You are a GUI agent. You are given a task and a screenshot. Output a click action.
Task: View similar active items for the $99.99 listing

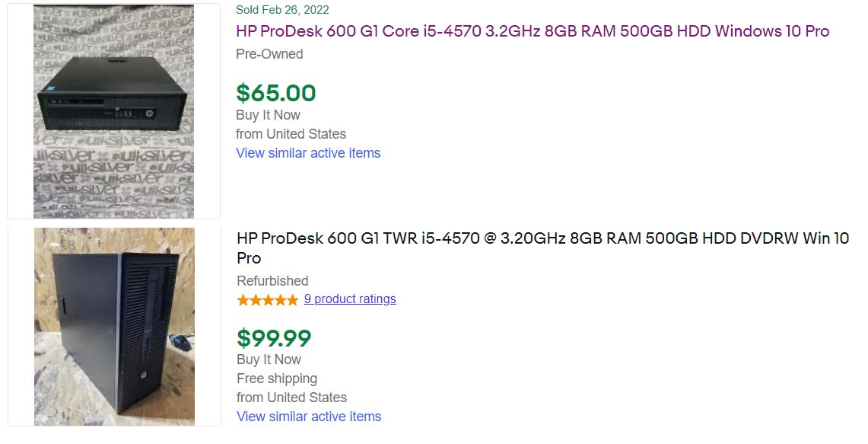[309, 417]
